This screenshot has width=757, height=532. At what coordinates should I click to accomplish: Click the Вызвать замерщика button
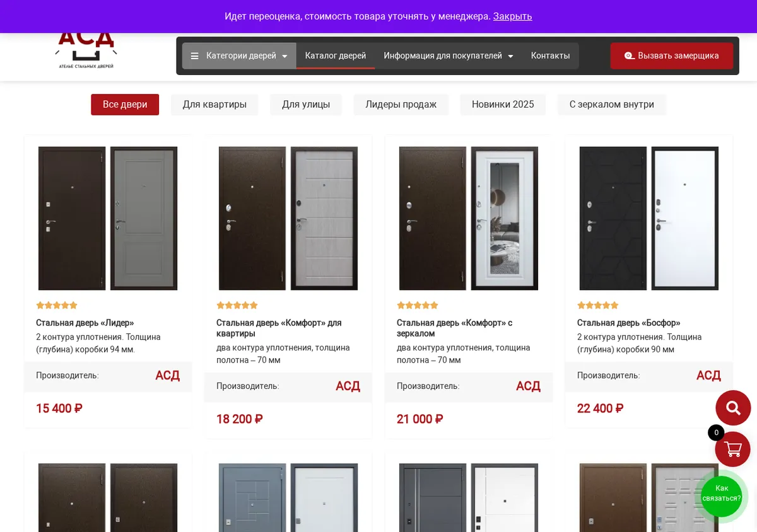click(672, 56)
